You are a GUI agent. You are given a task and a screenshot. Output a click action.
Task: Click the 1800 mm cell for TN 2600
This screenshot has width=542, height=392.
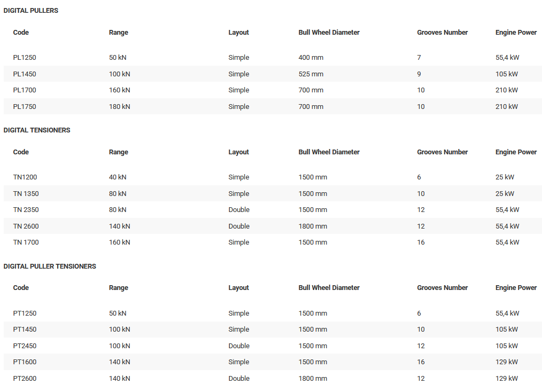coord(313,226)
